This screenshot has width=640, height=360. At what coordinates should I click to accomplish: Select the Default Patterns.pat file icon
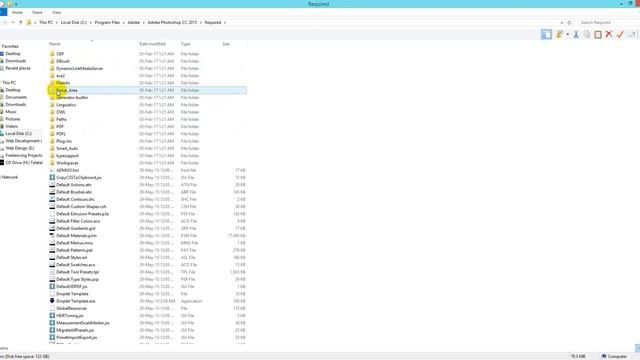(x=52, y=250)
